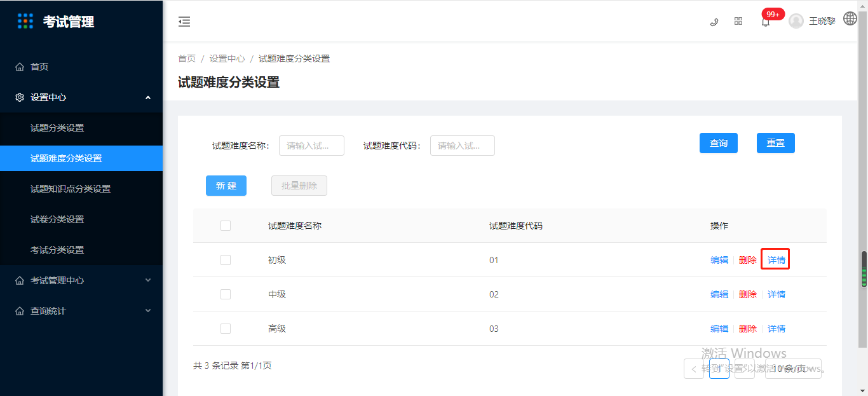Click 删除 for the 初级 row

coord(748,260)
